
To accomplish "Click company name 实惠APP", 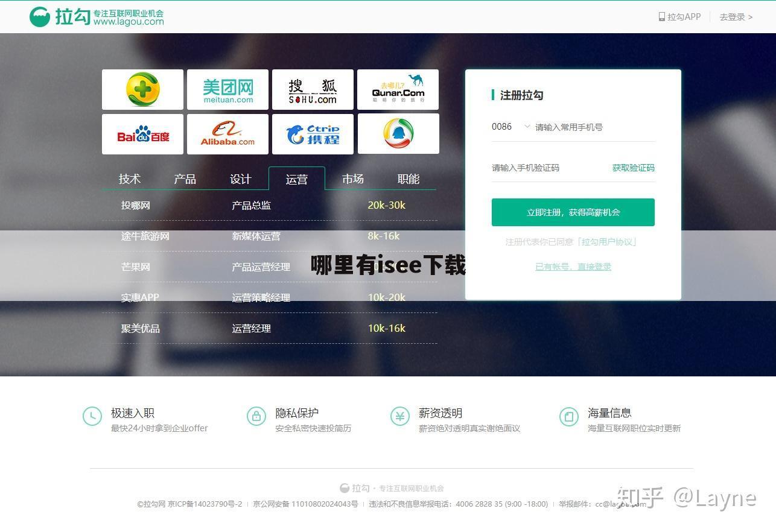I will (140, 297).
